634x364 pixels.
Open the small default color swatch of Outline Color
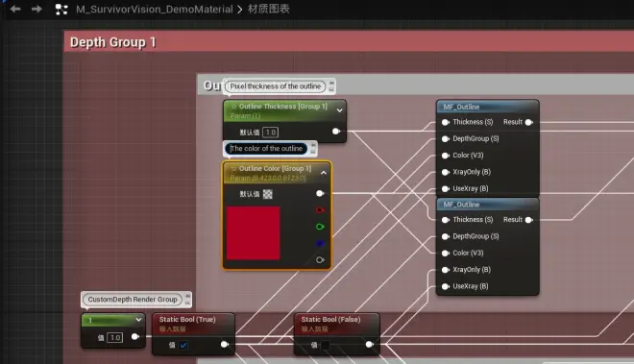point(268,194)
